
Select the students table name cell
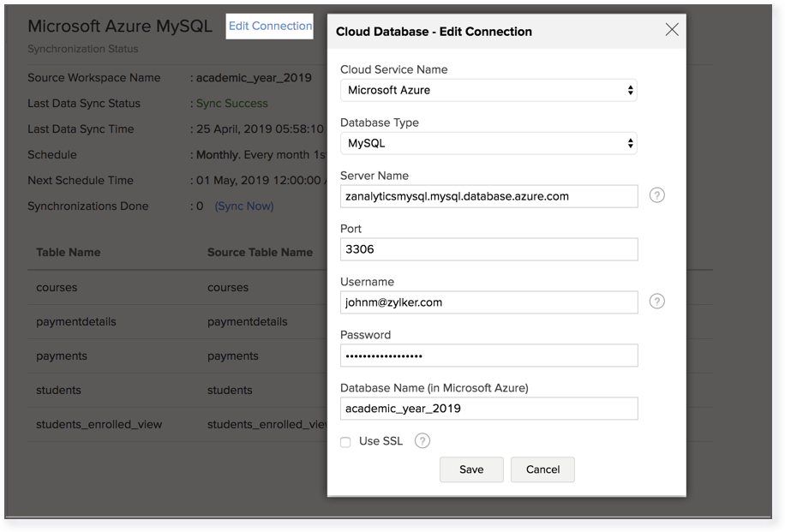click(58, 390)
